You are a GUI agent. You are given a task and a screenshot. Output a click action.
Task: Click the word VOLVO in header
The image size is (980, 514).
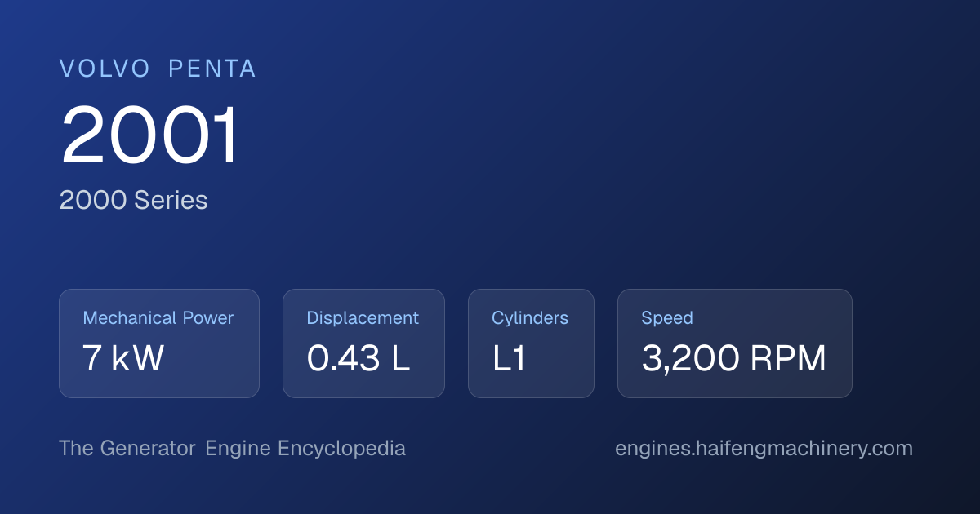pos(105,69)
